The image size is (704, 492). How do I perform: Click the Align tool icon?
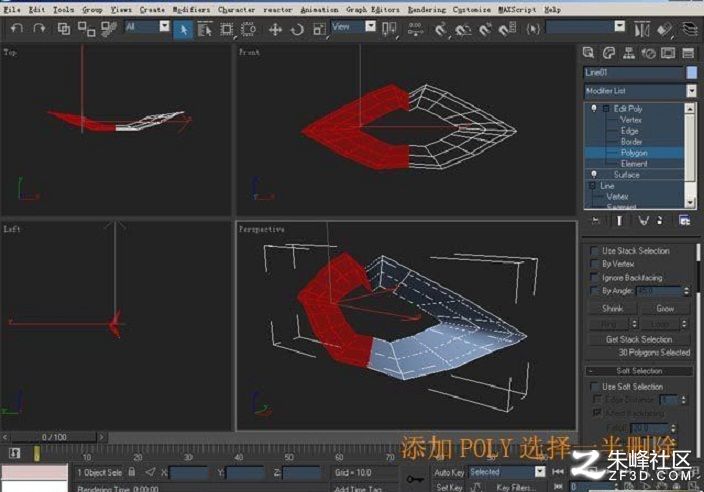[x=664, y=30]
